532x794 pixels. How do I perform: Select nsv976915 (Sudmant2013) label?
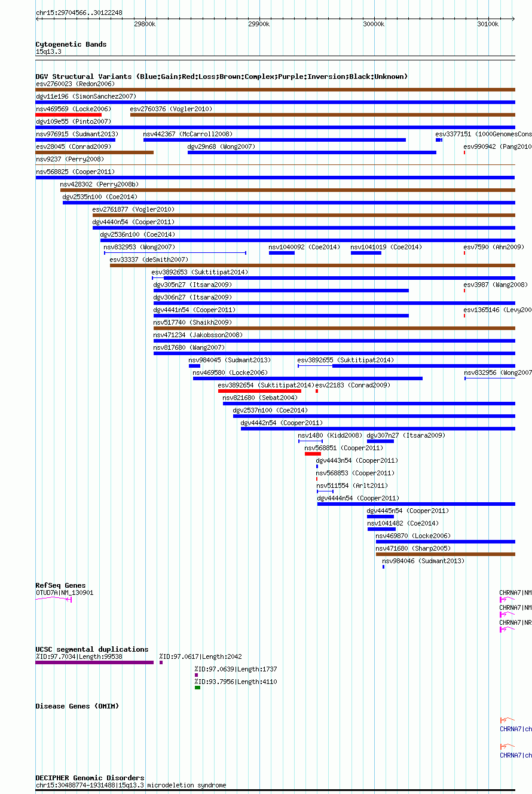[77, 134]
